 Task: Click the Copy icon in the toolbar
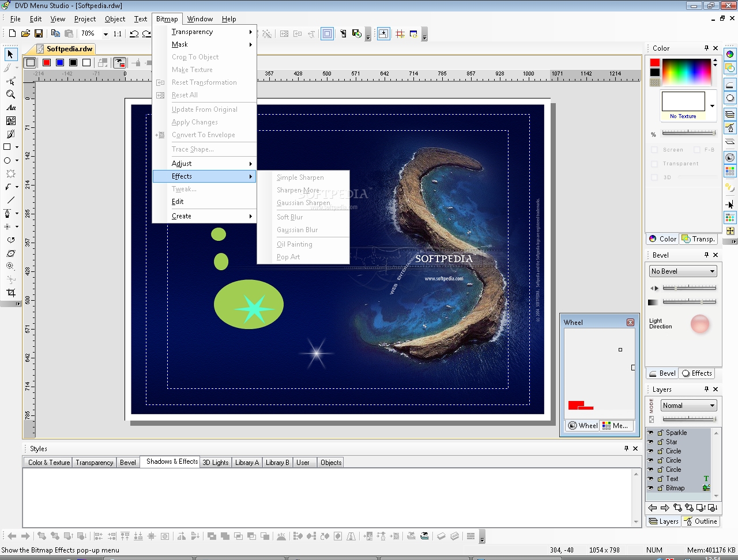click(x=55, y=33)
